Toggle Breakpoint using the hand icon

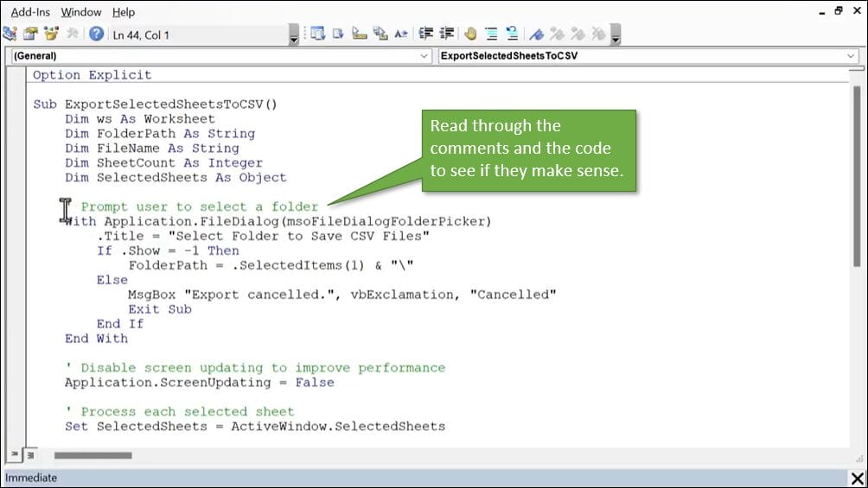470,35
